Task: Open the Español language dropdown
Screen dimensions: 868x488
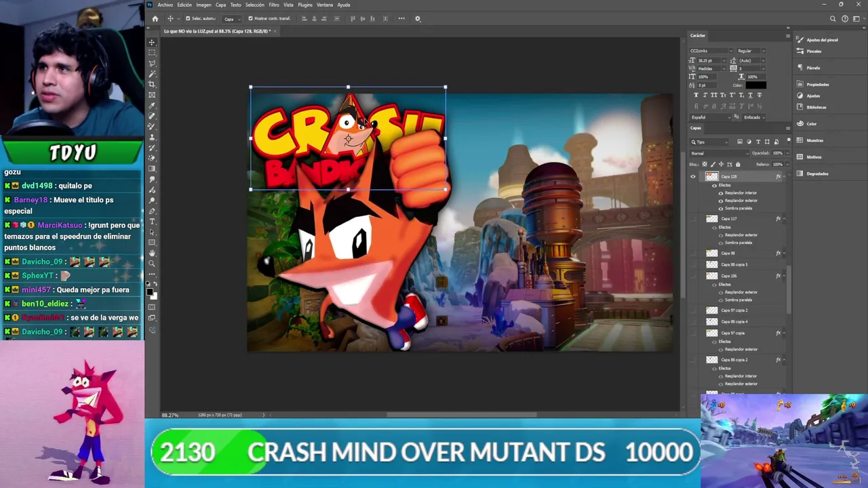Action: click(x=711, y=117)
